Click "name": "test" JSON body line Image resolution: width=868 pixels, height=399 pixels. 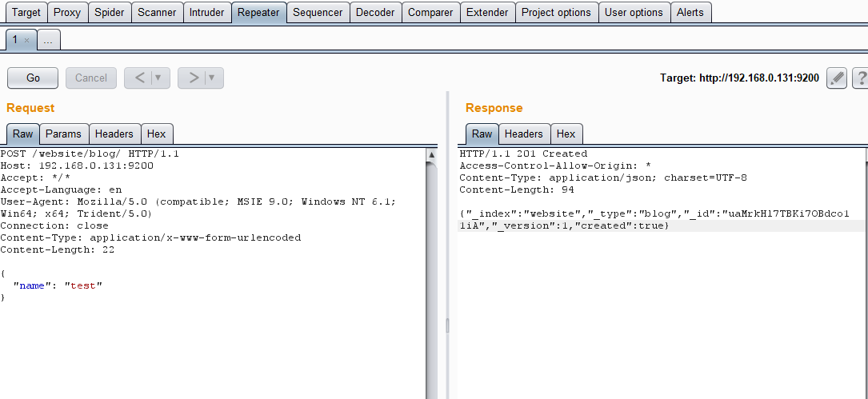58,285
